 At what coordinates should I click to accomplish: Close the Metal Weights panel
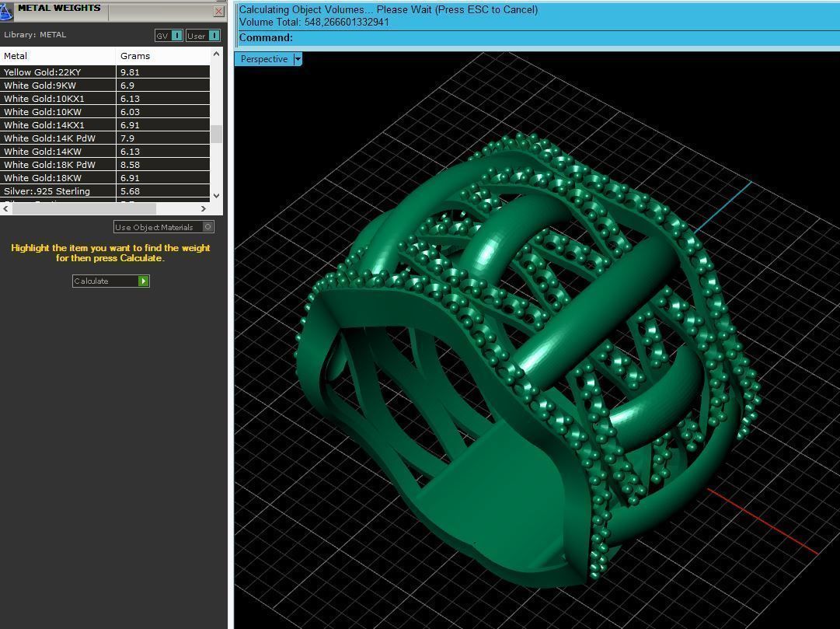[218, 11]
